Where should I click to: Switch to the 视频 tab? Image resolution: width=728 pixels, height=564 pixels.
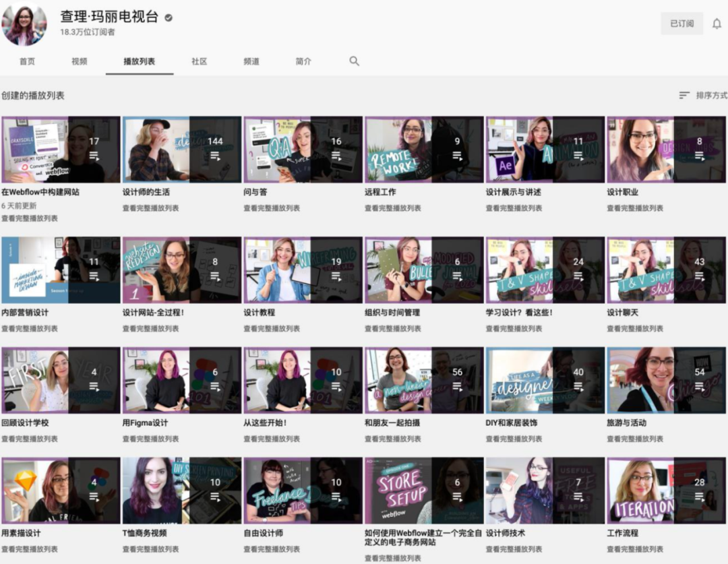click(80, 61)
